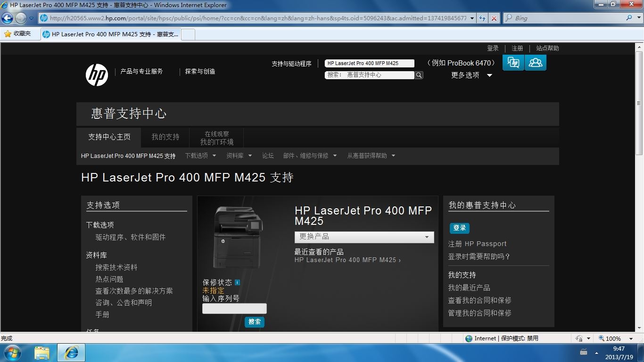Viewport: 644px width, 362px height.
Task: Click the blue 登录 button in 我的惠普支持中心
Action: pos(459,228)
